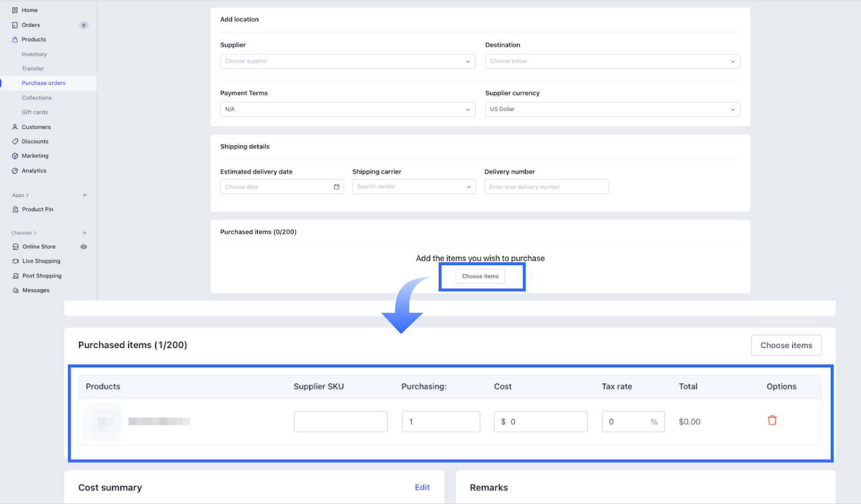Expand Payment Terms N/A dropdown

[347, 109]
